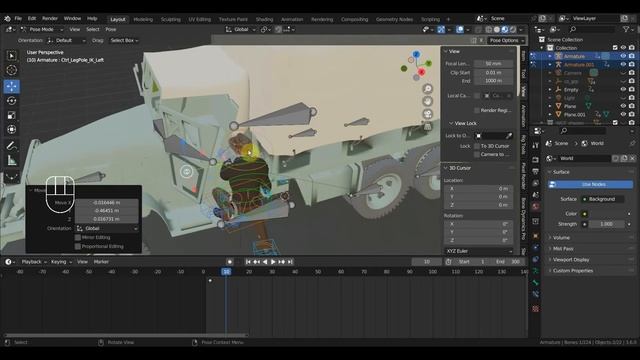The image size is (640, 360).
Task: Click the zoom magnifier icon in viewport
Action: [427, 89]
